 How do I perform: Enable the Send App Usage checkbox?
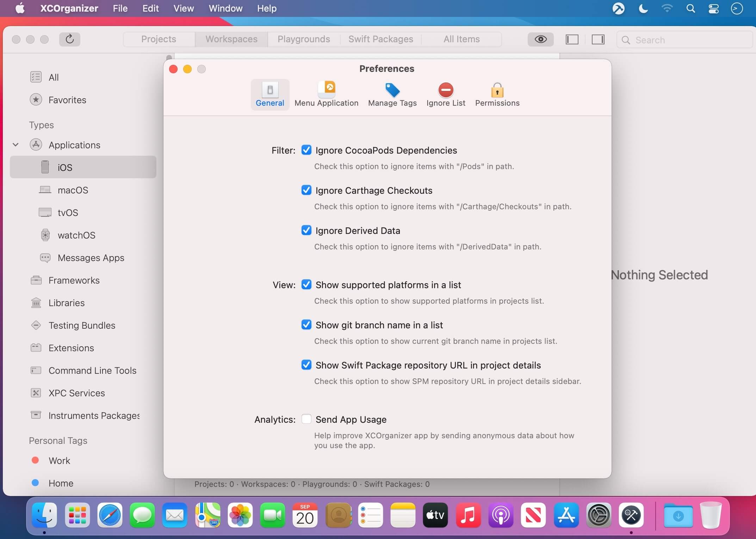pyautogui.click(x=306, y=419)
